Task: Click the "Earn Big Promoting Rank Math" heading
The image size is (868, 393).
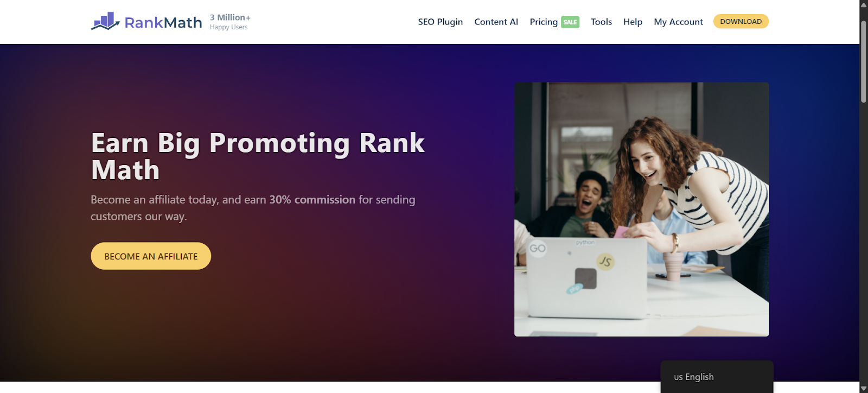Action: tap(258, 156)
